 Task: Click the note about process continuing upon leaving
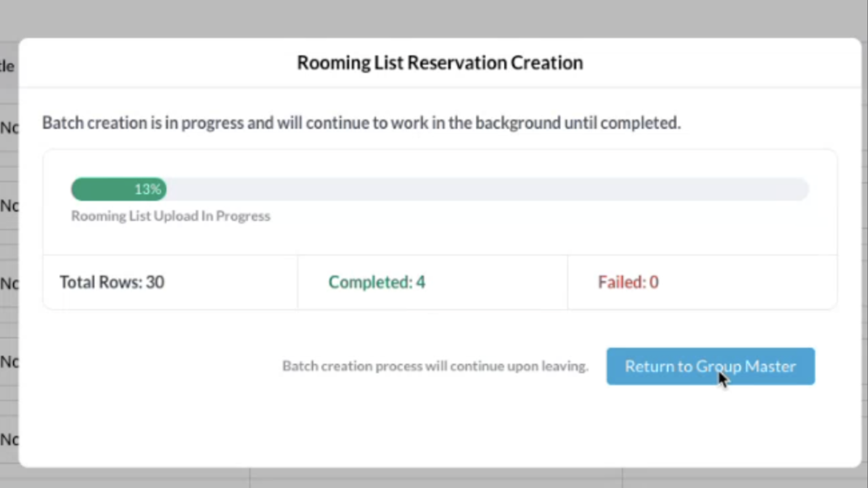pos(435,366)
